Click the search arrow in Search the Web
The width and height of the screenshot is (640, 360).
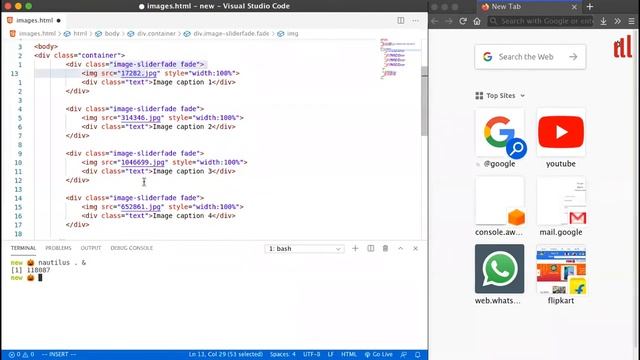point(573,57)
